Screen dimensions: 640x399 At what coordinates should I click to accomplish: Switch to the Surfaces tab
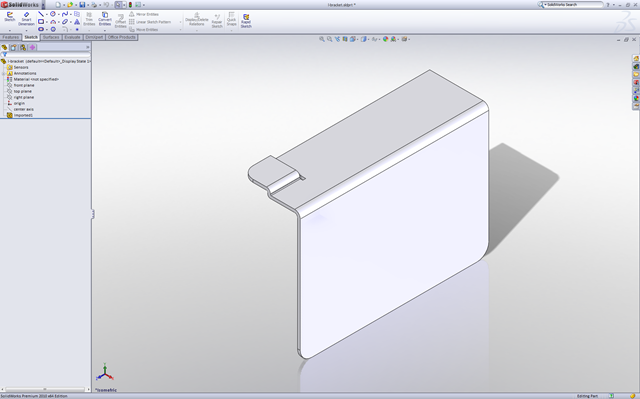(51, 37)
